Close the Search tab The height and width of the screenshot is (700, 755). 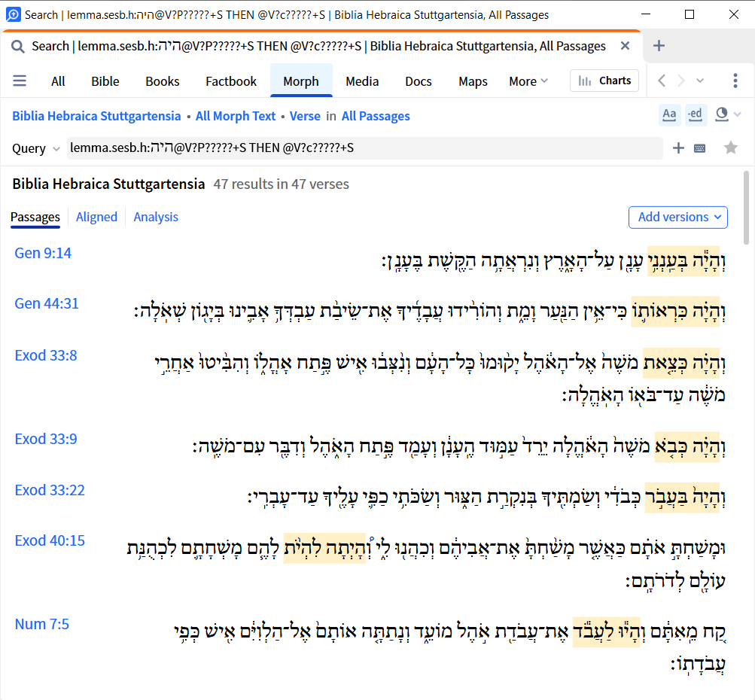pos(625,46)
